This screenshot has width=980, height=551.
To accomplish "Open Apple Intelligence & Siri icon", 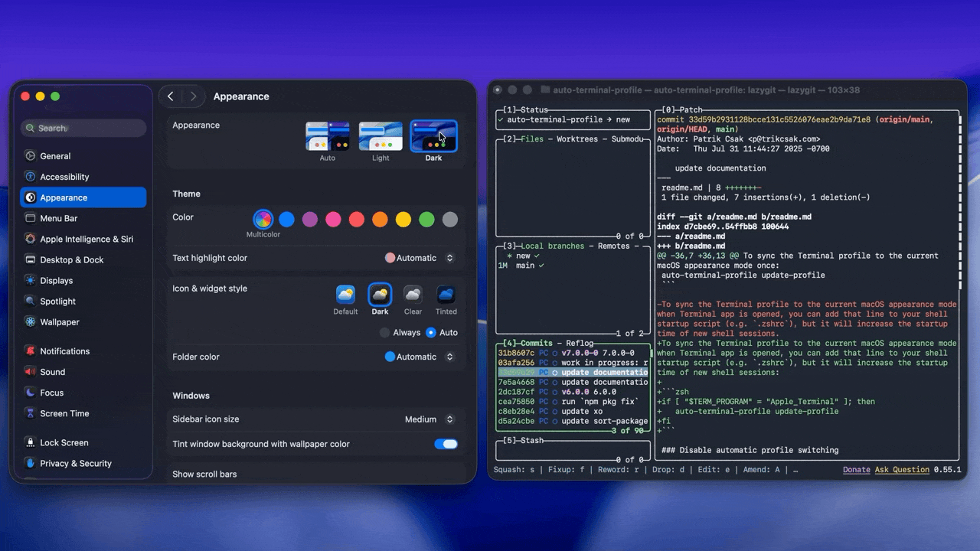I will click(30, 239).
